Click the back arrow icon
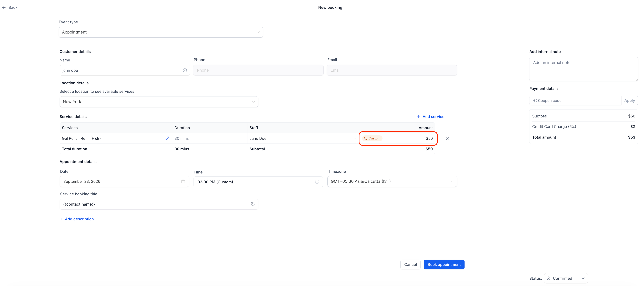This screenshot has width=644, height=286. [4, 7]
